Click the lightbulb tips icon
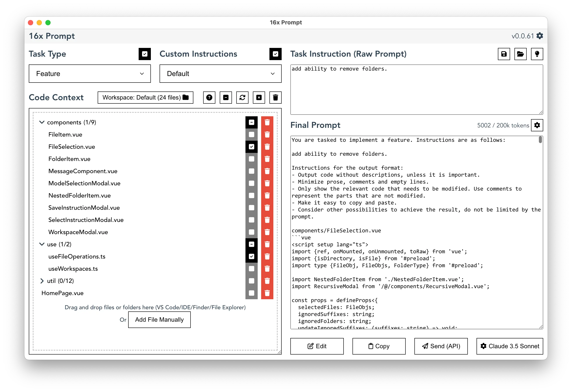572x392 pixels. click(537, 54)
